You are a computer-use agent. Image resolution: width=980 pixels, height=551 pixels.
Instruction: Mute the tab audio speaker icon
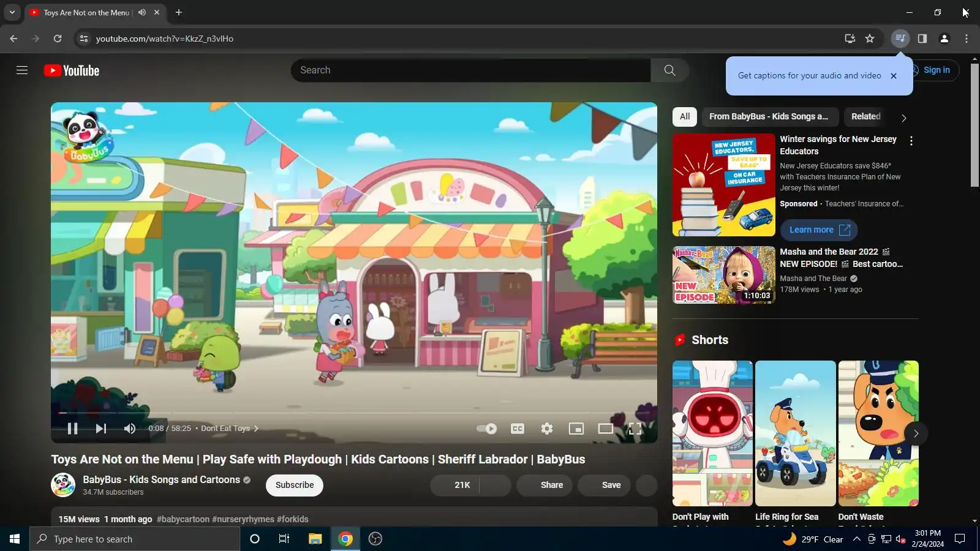[x=142, y=12]
